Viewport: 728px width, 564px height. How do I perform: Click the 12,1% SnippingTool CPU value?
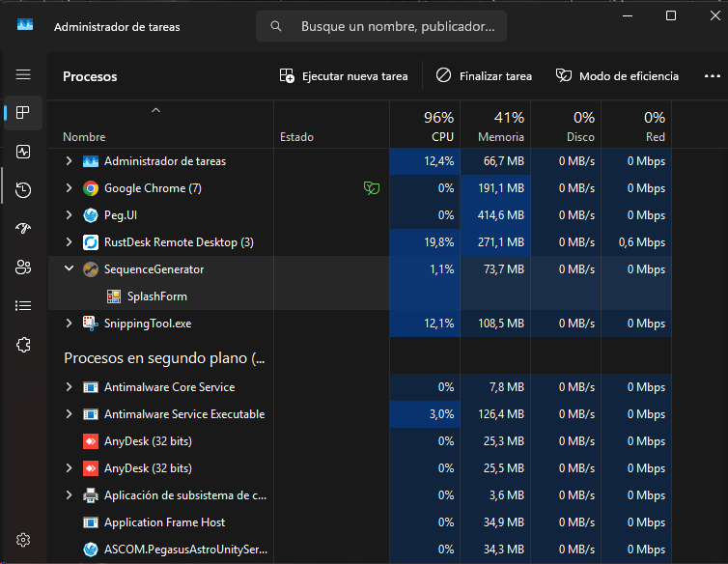[438, 324]
